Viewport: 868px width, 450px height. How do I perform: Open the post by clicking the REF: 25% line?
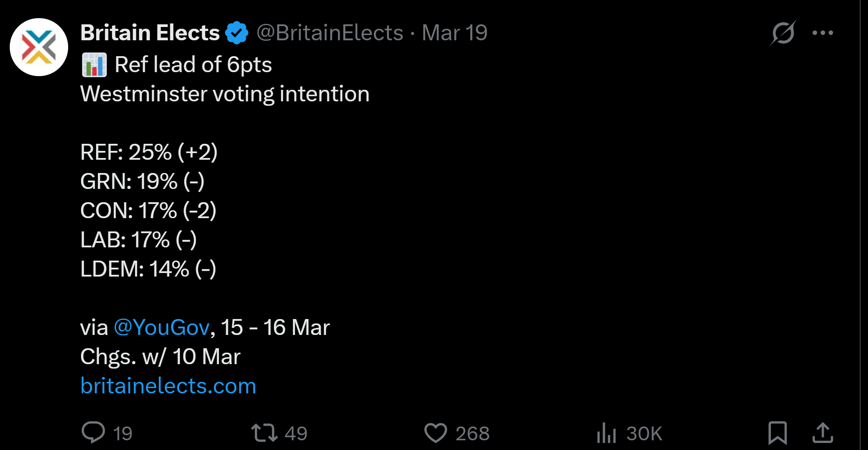(x=149, y=152)
